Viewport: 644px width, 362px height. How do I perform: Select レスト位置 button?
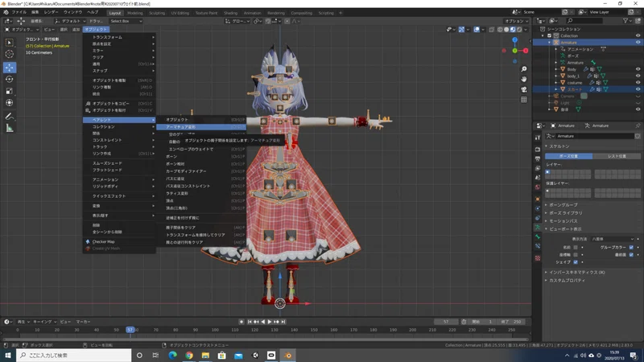617,156
